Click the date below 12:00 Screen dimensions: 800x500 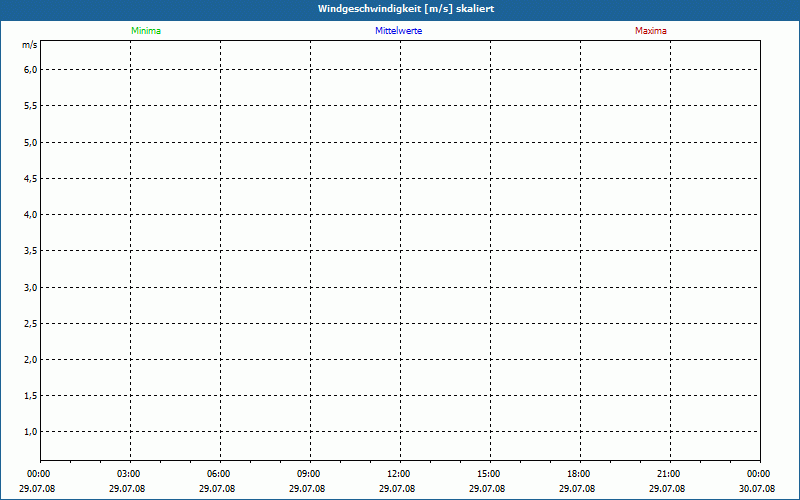point(398,489)
